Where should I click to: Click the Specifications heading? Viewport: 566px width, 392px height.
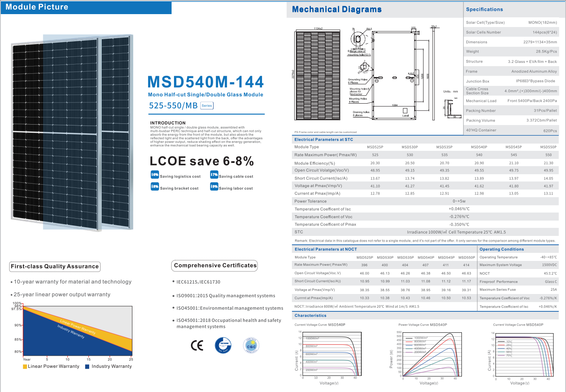(484, 9)
